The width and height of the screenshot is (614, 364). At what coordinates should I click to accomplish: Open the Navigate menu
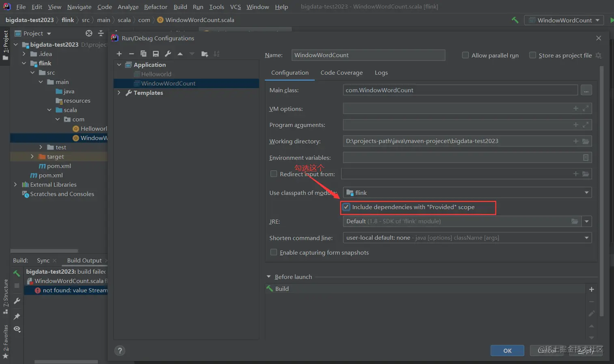tap(79, 7)
